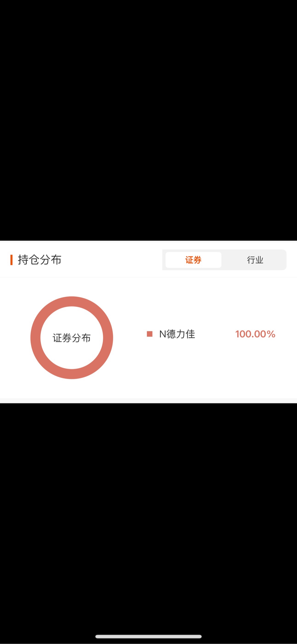Tap the home indicator bar at screen bottom
This screenshot has width=297, height=644.
148,637
